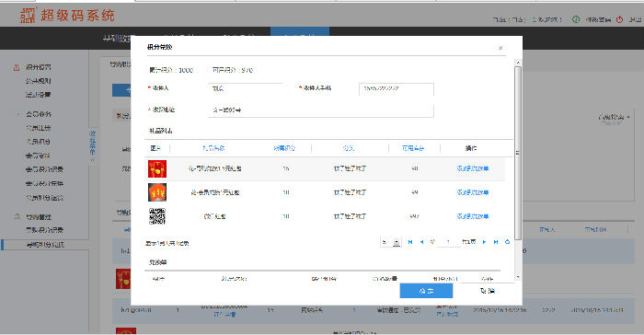644x335 pixels.
Task: Go to next page of gift list
Action: click(x=484, y=242)
